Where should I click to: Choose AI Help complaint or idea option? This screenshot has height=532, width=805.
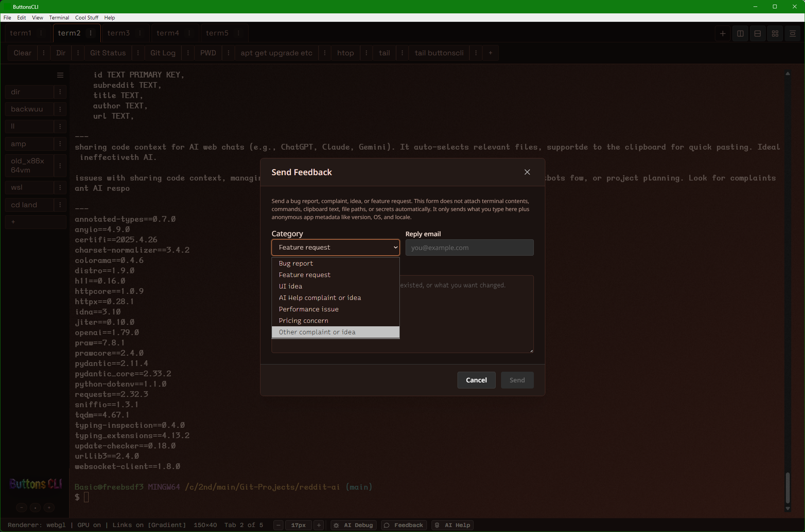tap(335, 298)
